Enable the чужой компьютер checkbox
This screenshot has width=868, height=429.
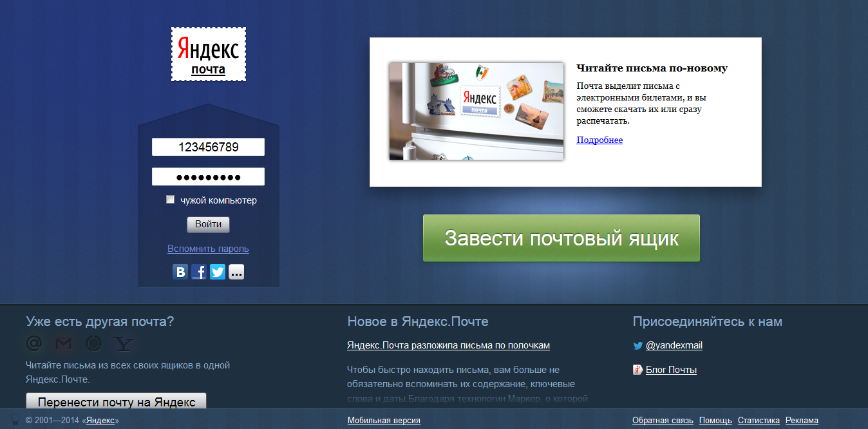coord(171,200)
